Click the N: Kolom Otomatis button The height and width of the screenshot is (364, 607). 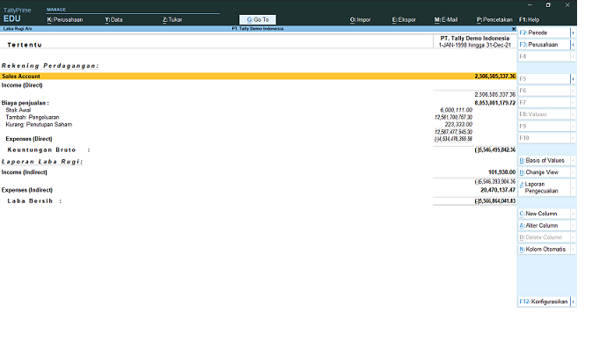pos(544,249)
